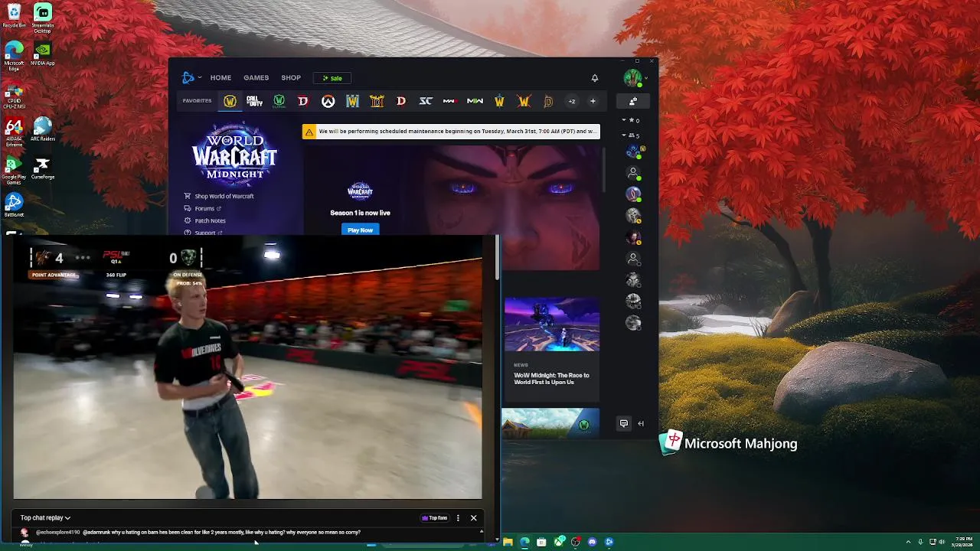The width and height of the screenshot is (980, 551).
Task: Click the Add Friend button in Battle.net
Action: [x=633, y=101]
